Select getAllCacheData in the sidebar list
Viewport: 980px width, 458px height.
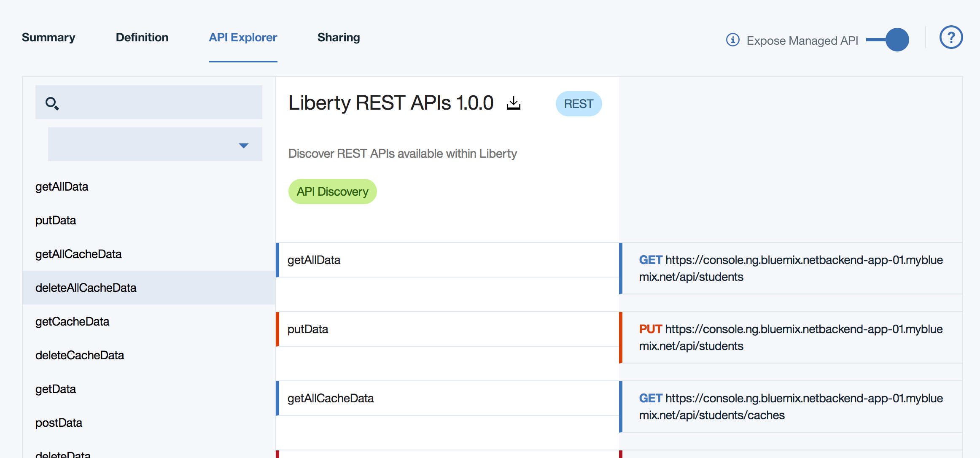148,254
